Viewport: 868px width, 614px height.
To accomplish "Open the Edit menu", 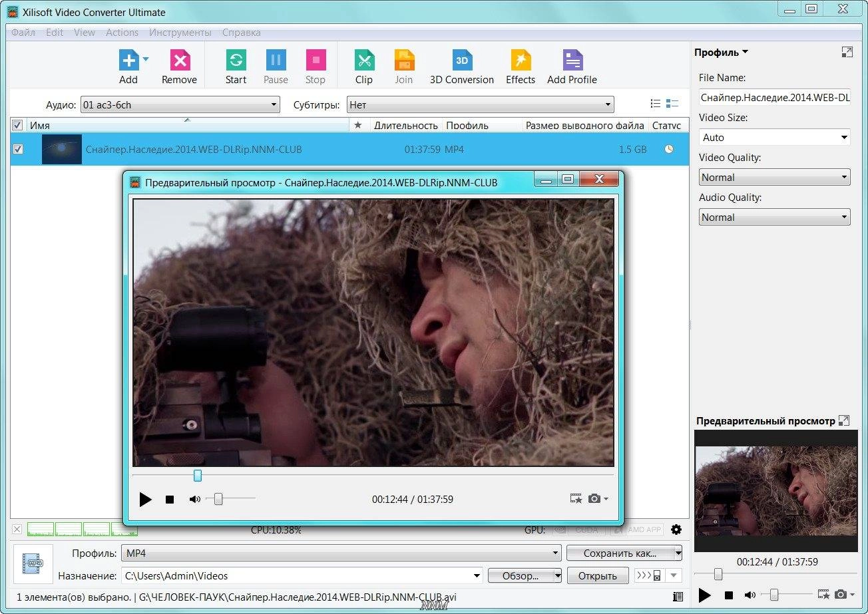I will pos(55,32).
